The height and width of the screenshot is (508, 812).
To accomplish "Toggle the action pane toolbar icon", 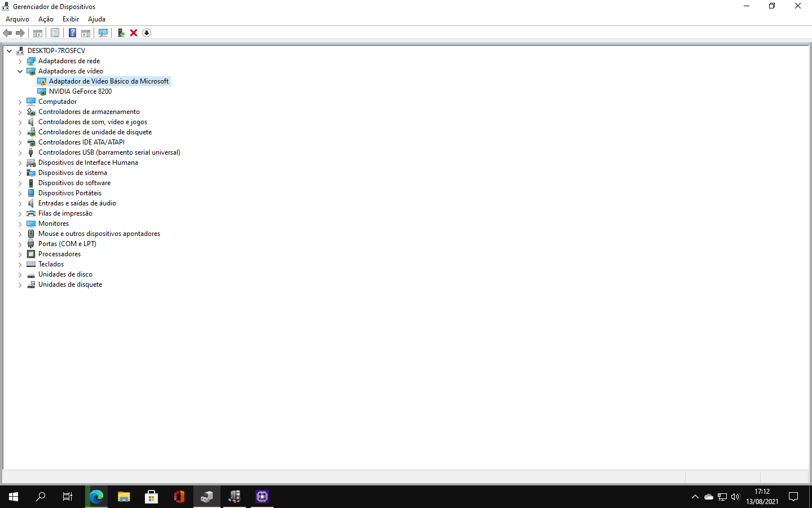I will [86, 33].
